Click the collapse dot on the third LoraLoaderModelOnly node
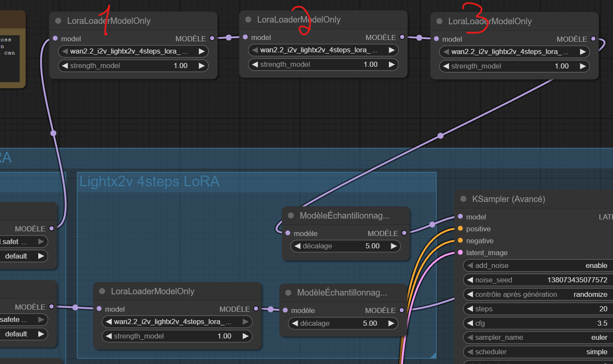613x364 pixels. (439, 21)
